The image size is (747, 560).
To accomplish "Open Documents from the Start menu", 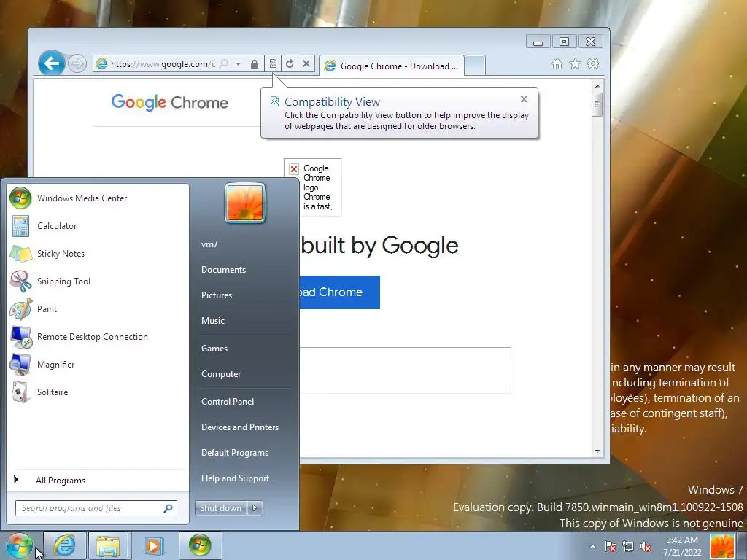I will point(245,270).
